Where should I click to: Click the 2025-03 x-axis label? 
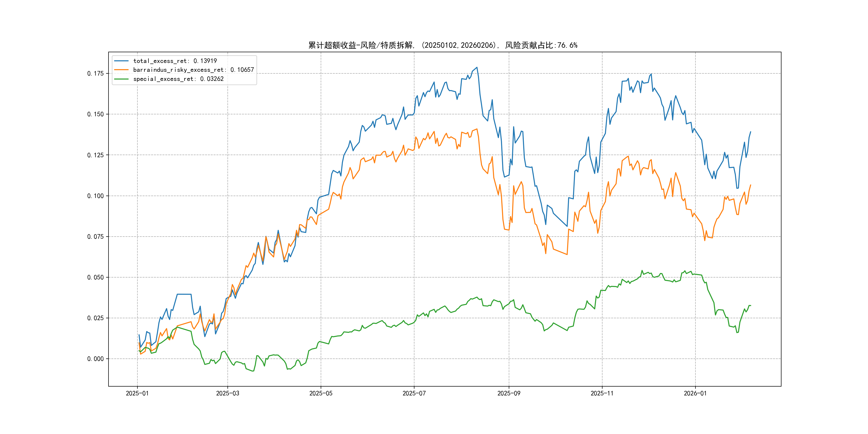(227, 393)
